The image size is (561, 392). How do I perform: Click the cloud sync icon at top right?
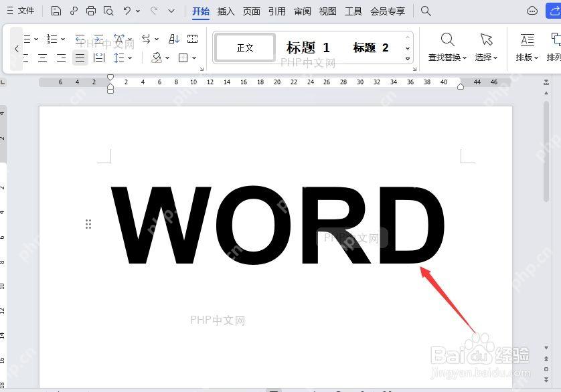pos(532,11)
